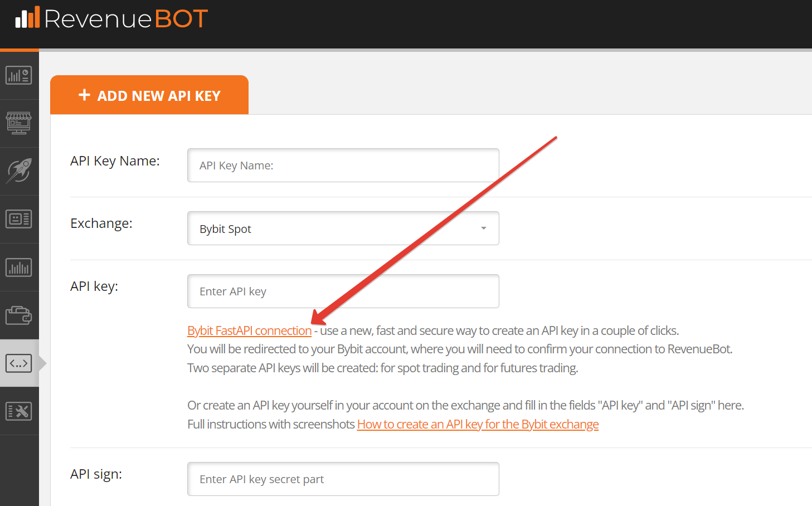The height and width of the screenshot is (506, 812).
Task: Open the marketplace storefront sidebar icon
Action: [19, 123]
